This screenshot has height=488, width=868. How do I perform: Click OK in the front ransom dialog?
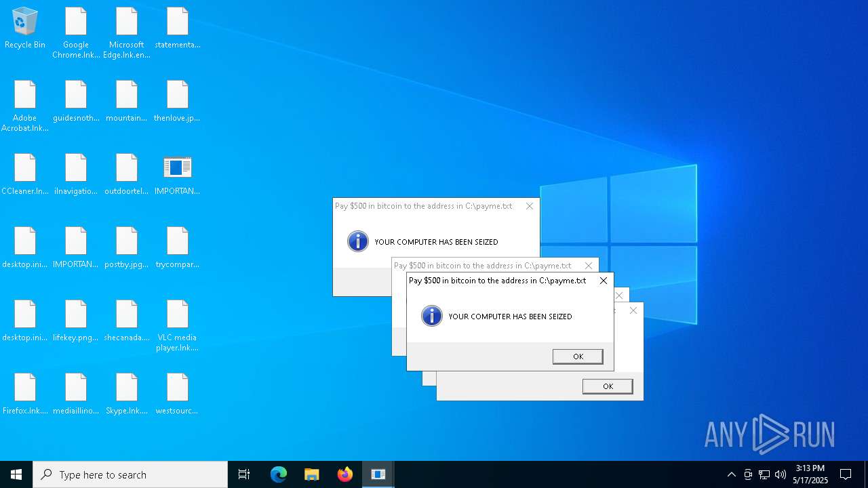tap(578, 357)
